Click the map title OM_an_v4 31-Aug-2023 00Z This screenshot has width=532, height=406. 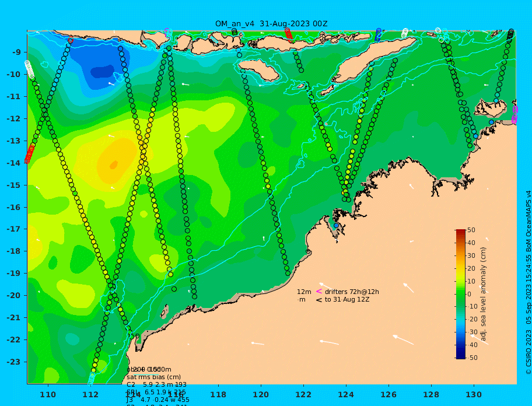click(271, 24)
